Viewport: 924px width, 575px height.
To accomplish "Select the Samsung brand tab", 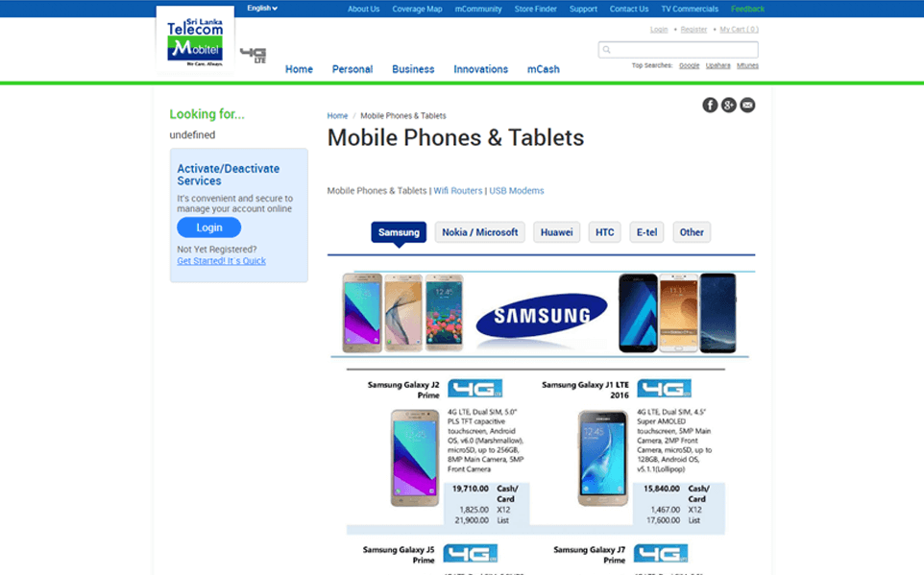I will pyautogui.click(x=399, y=232).
